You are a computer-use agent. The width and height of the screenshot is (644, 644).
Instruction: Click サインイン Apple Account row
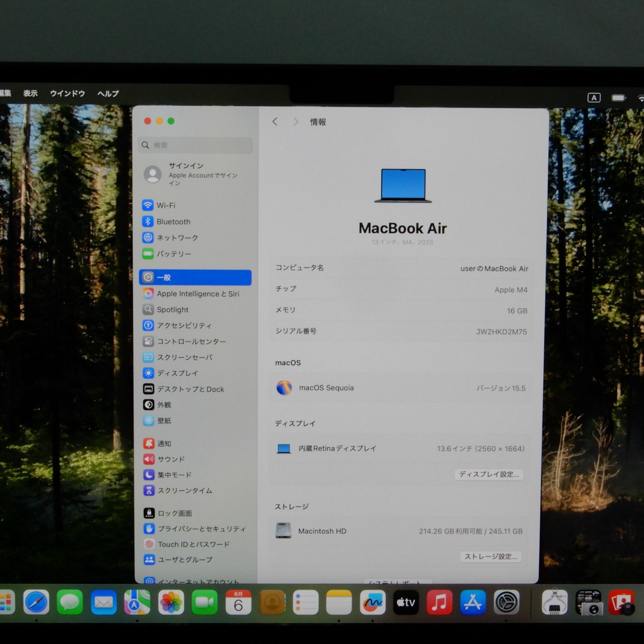click(195, 174)
